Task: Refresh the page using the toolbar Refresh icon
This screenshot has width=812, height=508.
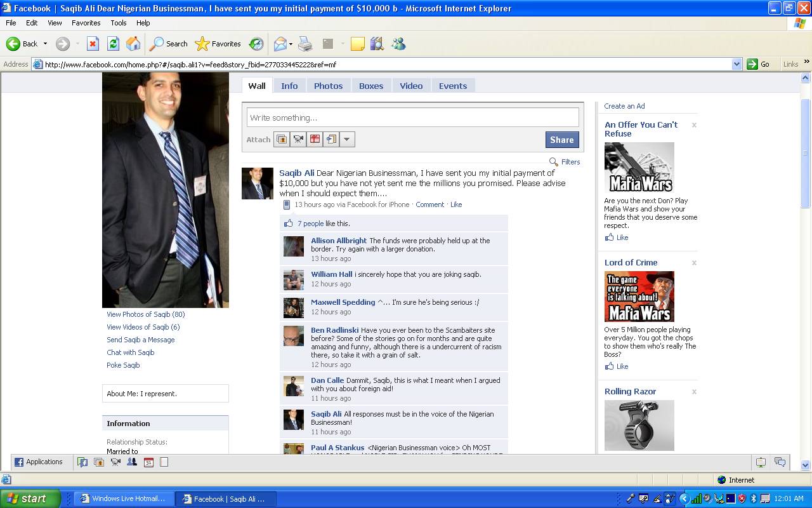Action: [113, 44]
